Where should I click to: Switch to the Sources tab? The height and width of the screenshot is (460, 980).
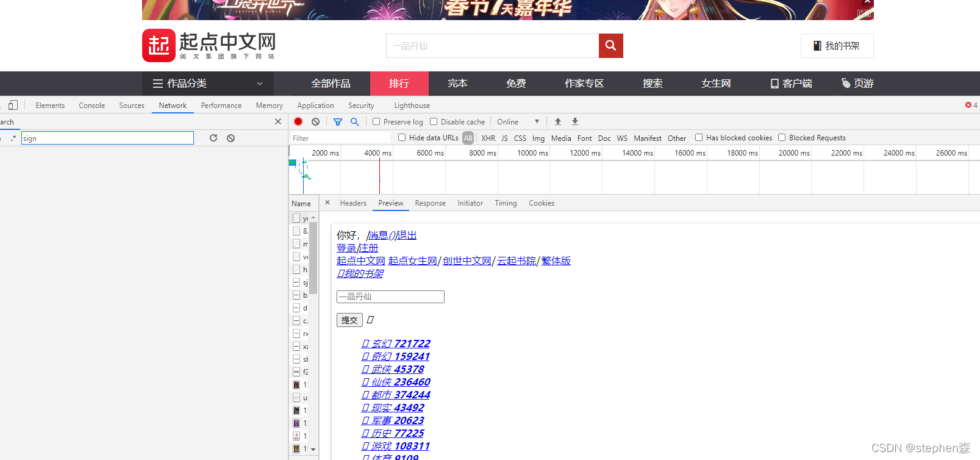click(132, 106)
